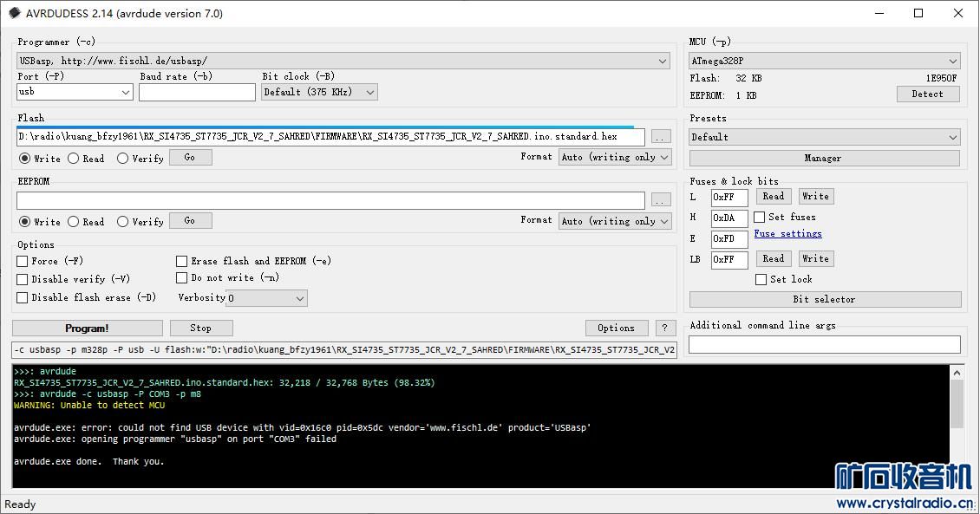The image size is (980, 514).
Task: Open the Bit selector
Action: point(824,299)
